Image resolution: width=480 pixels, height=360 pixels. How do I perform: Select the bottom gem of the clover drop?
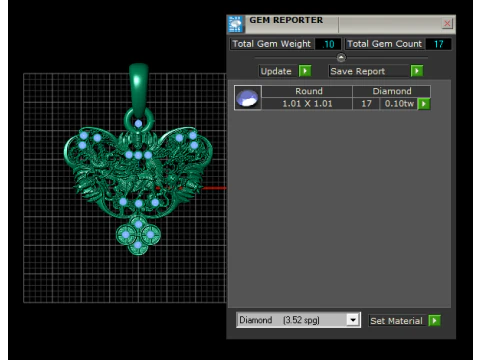138,246
